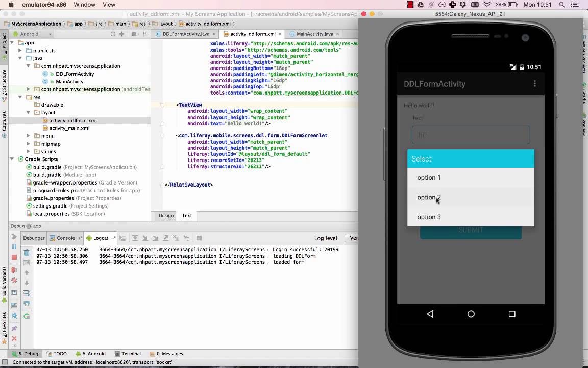
Task: Restart logcat green icon
Action: (x=27, y=316)
